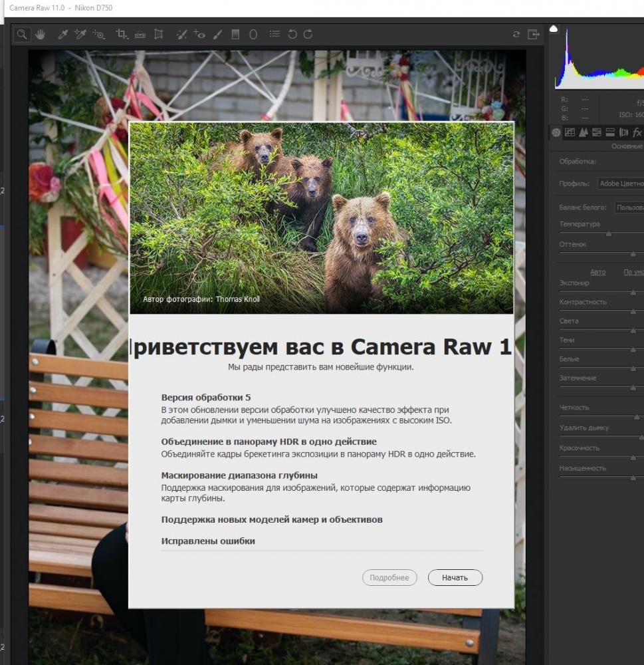Toggle the shadow clipping warning triangle

pyautogui.click(x=554, y=29)
